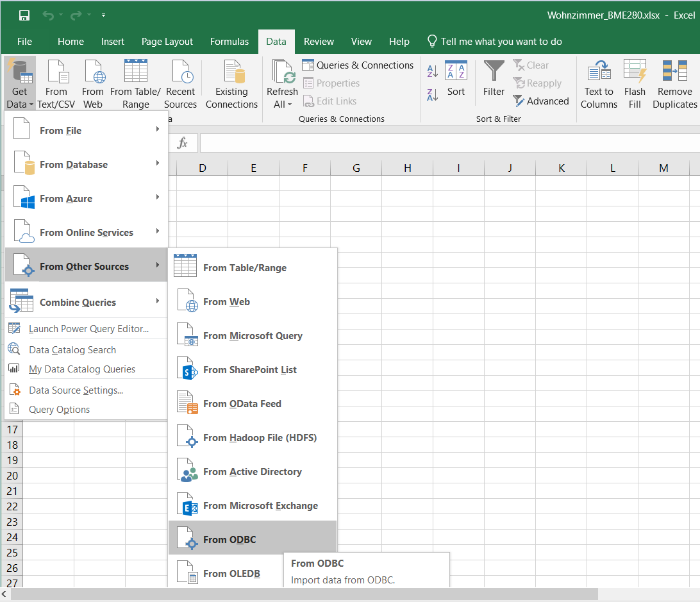700x602 pixels.
Task: Expand From Online Services submenu
Action: 86,232
